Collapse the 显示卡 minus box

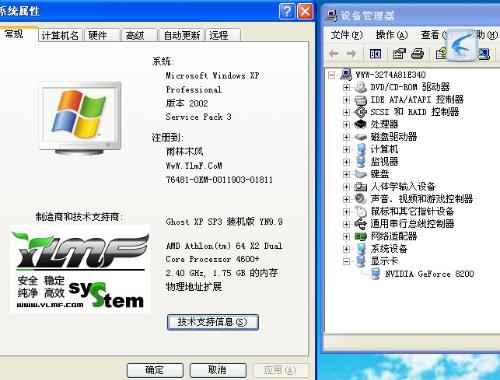(x=346, y=261)
